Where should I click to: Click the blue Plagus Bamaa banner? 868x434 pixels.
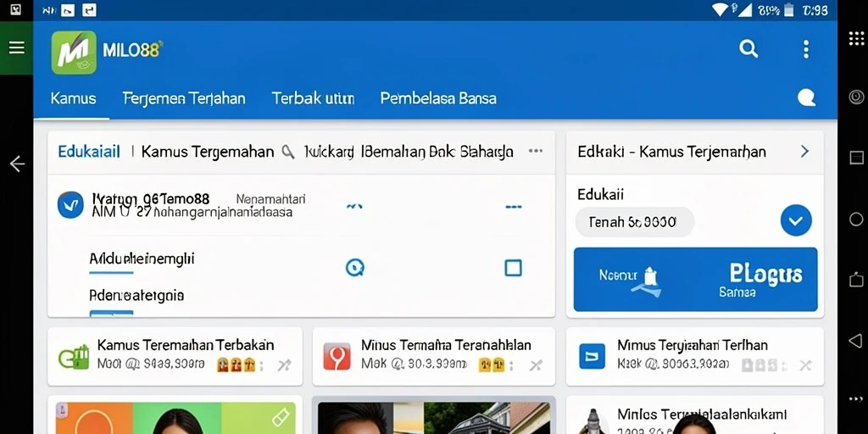[x=695, y=279]
